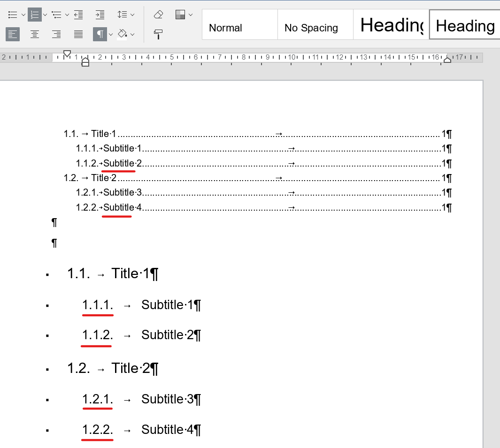Click the Center Alignment icon

[35, 34]
